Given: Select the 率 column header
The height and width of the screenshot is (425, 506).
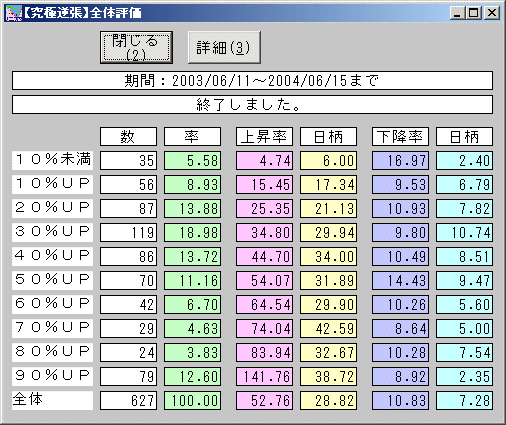Looking at the screenshot, I should point(192,136).
